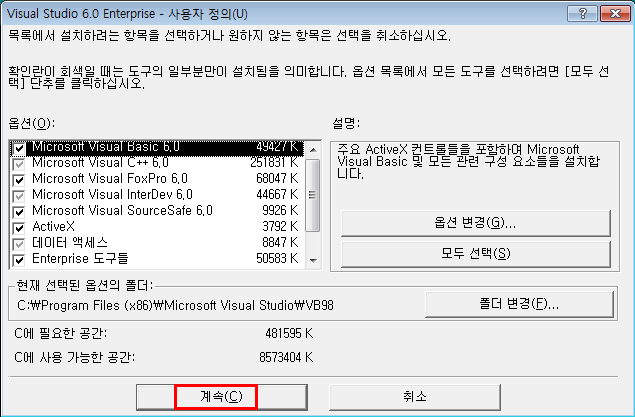
Task: Close the Visual Studio 6.0 Enterprise dialog
Action: pyautogui.click(x=615, y=14)
